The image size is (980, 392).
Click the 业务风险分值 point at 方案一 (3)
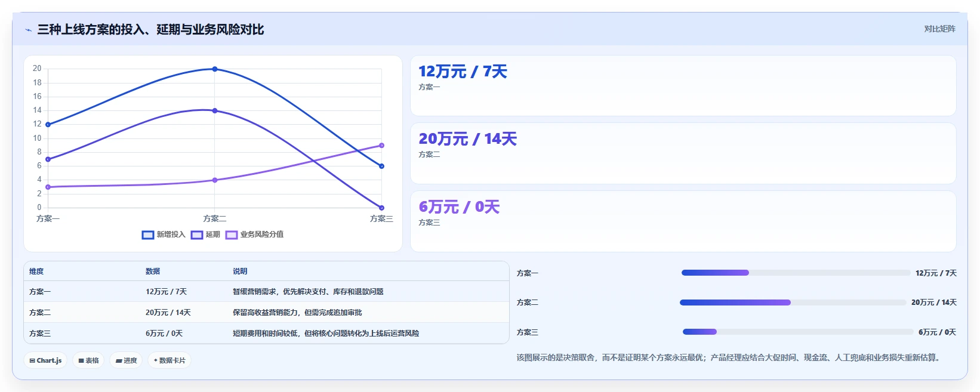[x=48, y=187]
